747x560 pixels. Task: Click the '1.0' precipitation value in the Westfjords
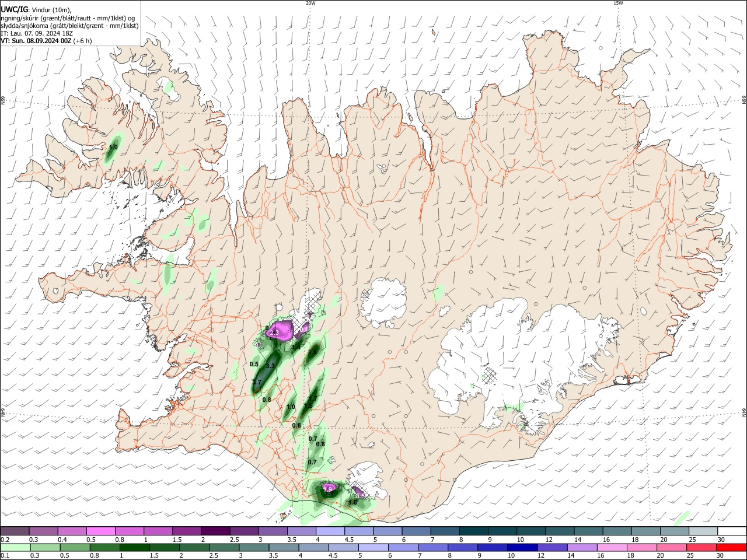coord(113,148)
